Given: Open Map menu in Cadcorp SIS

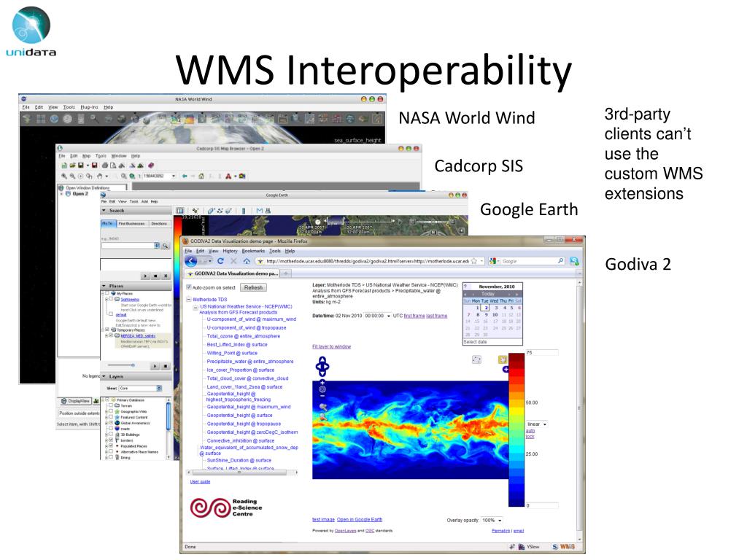Looking at the screenshot, I should coord(86,156).
